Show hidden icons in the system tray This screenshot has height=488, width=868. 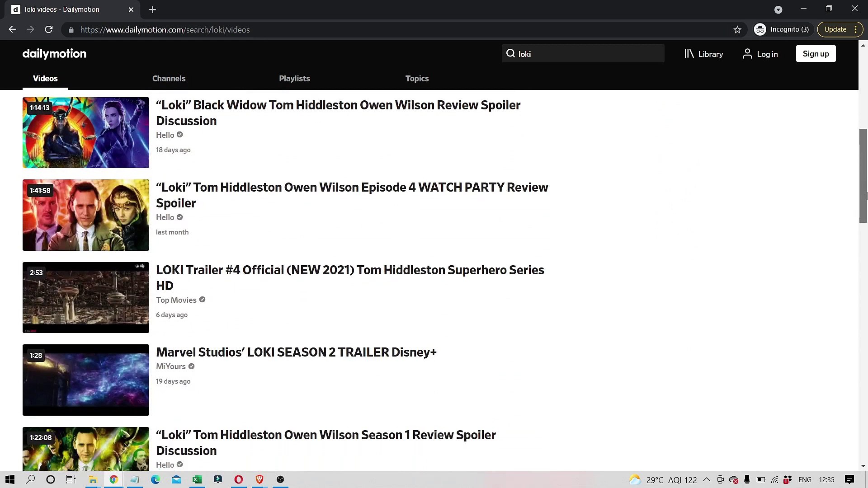[x=707, y=479]
